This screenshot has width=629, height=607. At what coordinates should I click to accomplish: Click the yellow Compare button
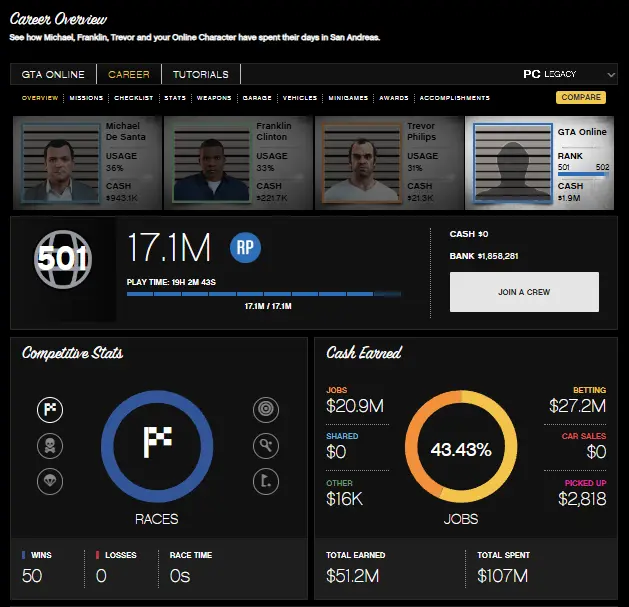pos(581,97)
